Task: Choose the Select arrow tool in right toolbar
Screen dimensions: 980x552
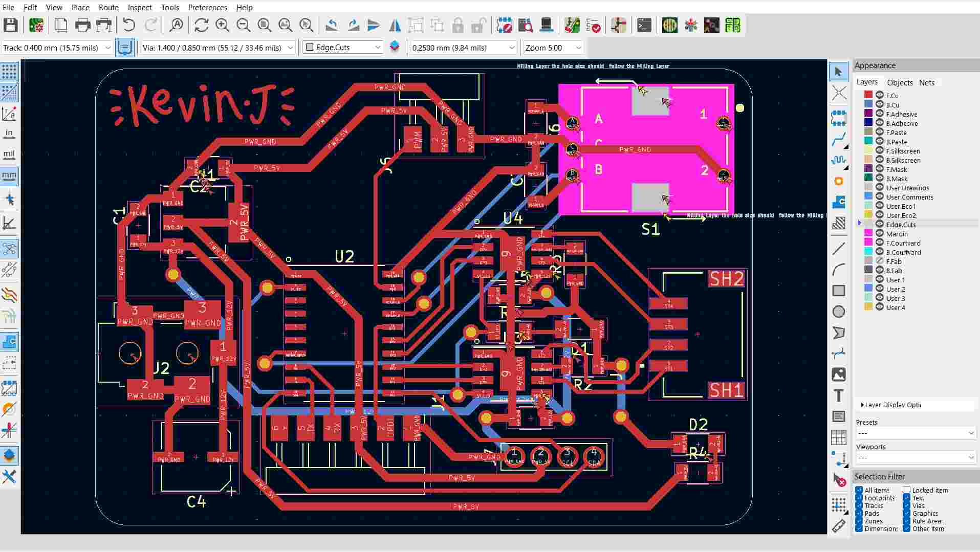Action: point(838,72)
